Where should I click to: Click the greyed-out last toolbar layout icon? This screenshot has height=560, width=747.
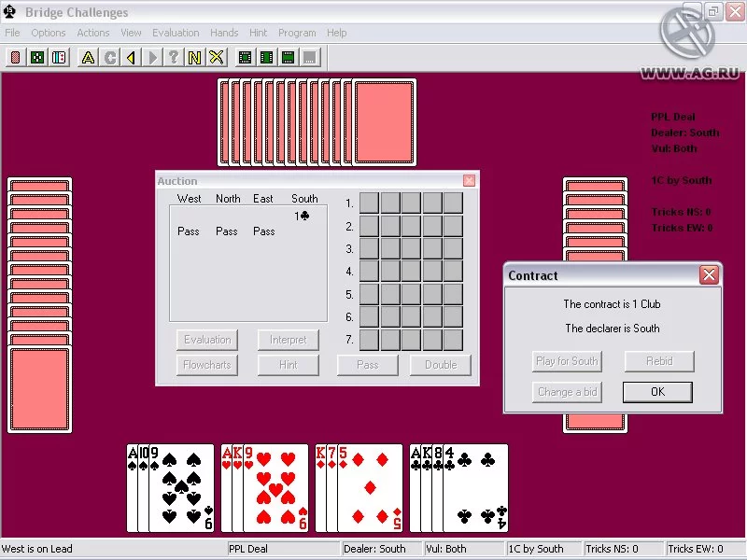coord(310,58)
